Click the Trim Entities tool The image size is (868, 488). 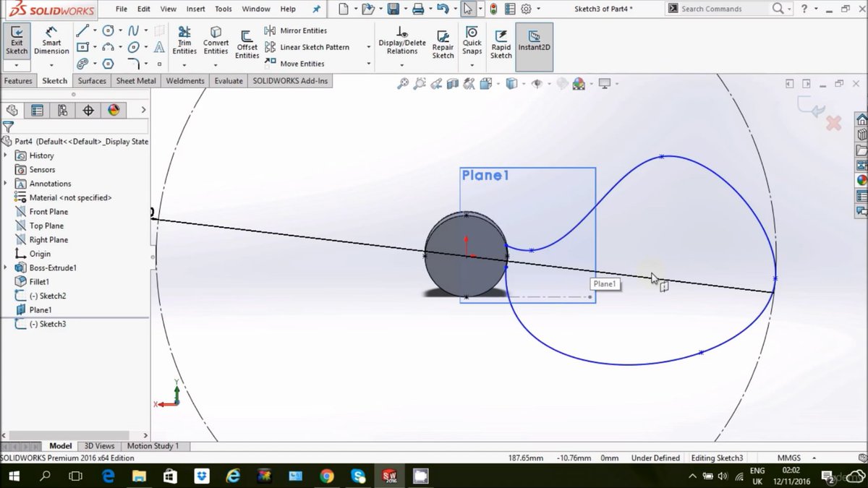point(184,41)
